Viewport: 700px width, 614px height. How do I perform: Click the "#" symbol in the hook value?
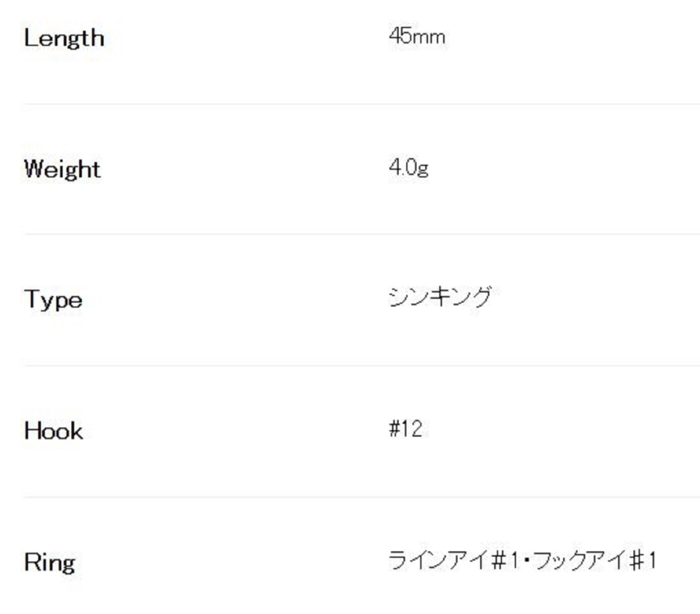pyautogui.click(x=394, y=429)
